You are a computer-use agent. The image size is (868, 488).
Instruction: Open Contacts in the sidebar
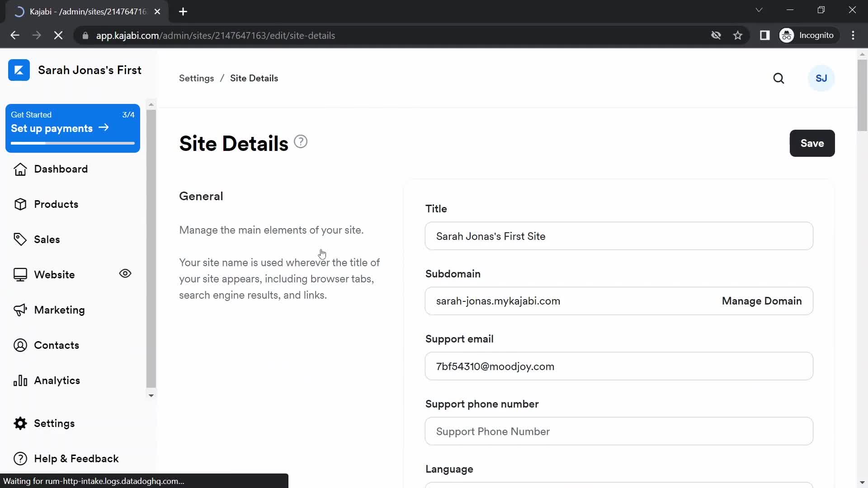coord(57,345)
